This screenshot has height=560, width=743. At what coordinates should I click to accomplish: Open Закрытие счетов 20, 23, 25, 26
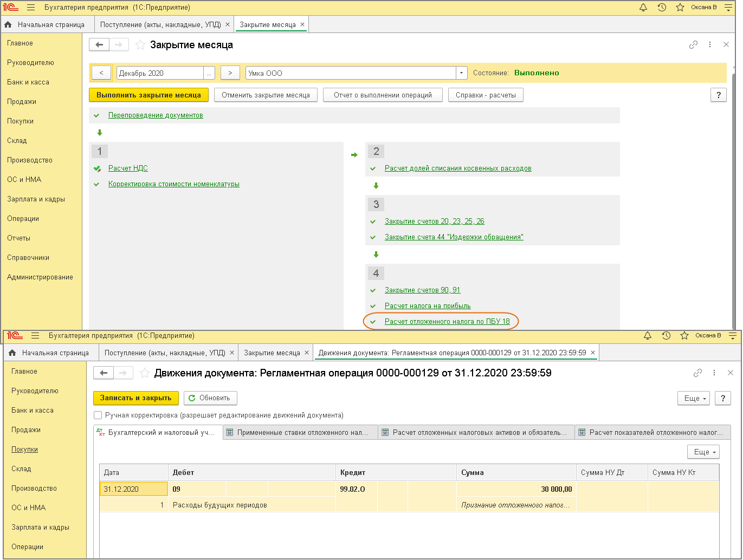[x=435, y=222]
